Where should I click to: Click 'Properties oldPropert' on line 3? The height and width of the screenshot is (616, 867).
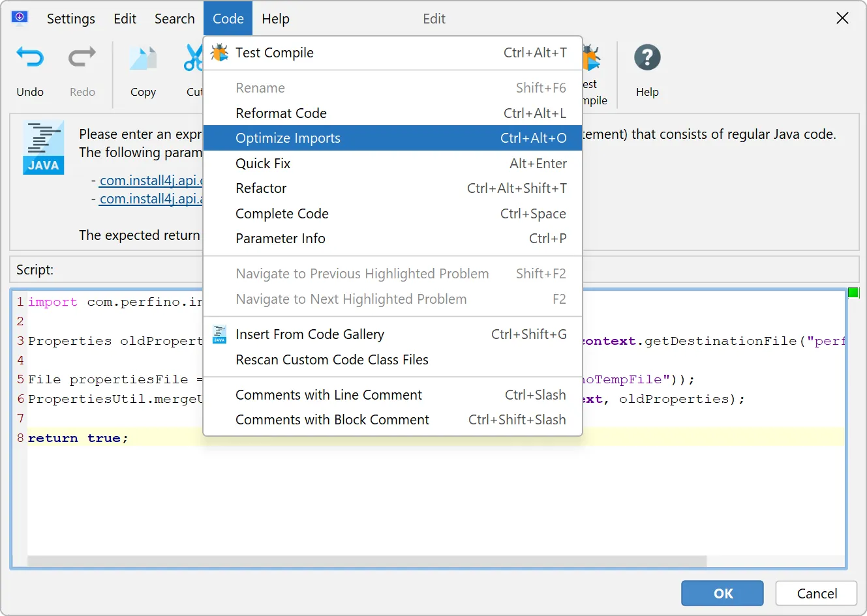pyautogui.click(x=115, y=341)
